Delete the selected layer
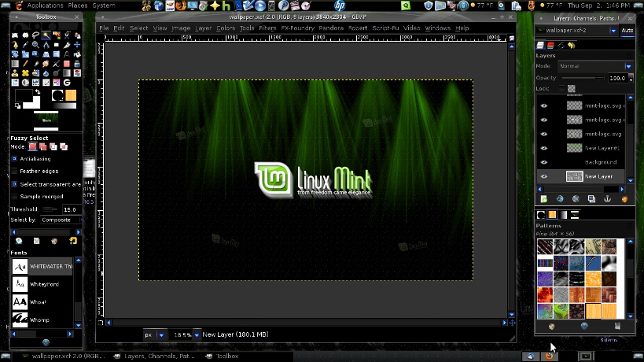The width and height of the screenshot is (644, 362). [x=624, y=199]
